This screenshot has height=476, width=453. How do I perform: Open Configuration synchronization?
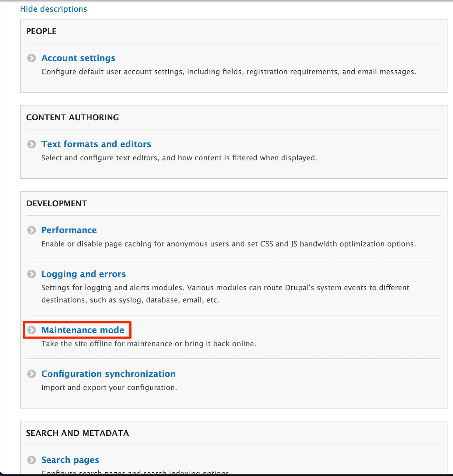click(108, 374)
